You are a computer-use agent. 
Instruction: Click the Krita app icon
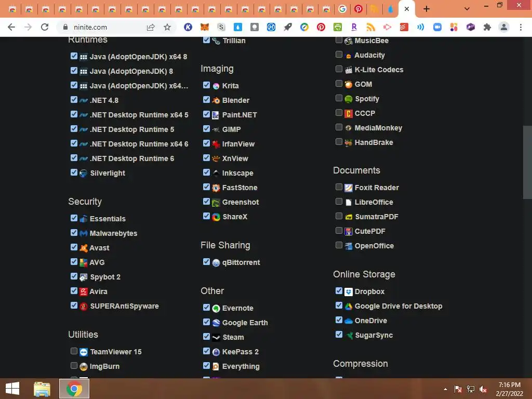216,86
